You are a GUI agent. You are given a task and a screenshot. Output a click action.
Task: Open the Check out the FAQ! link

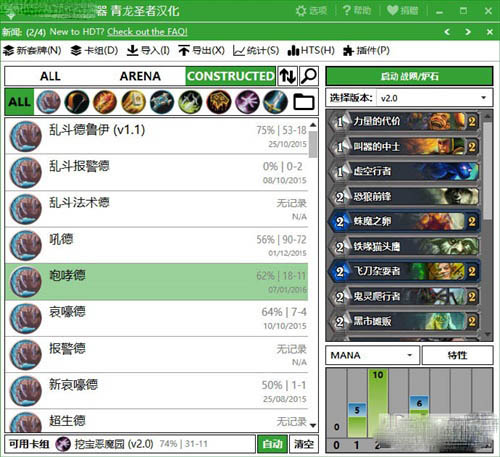pos(147,32)
